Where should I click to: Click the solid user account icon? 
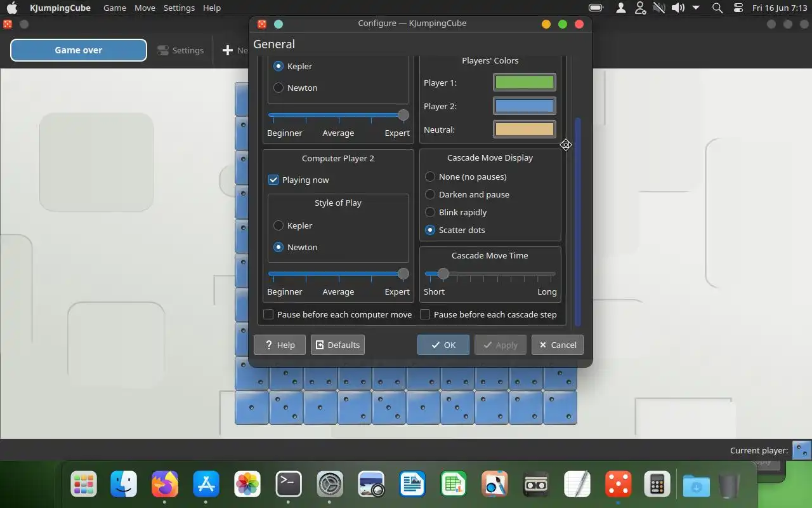pos(622,8)
